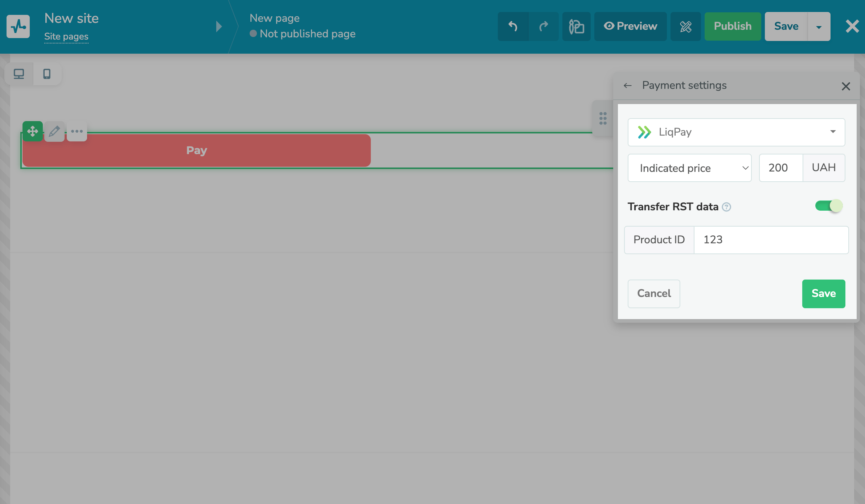This screenshot has width=865, height=504.
Task: Save the payment settings
Action: [x=824, y=294]
